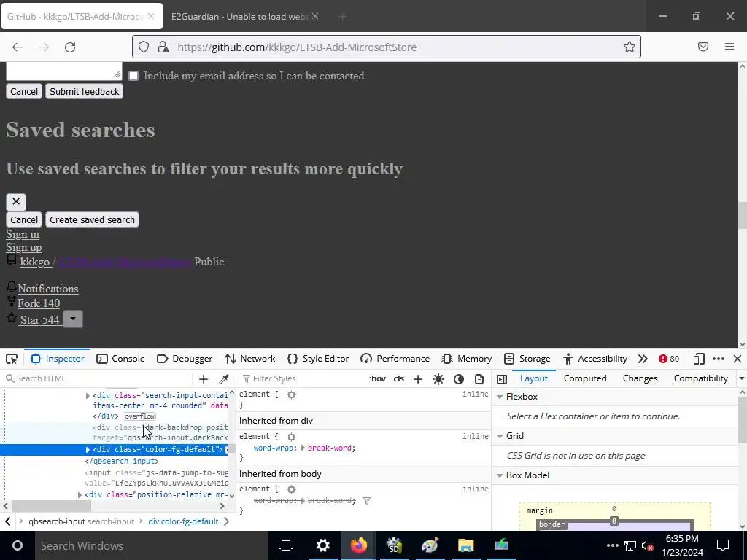Open the kkkgo owner link
The width and height of the screenshot is (747, 560).
click(x=35, y=262)
